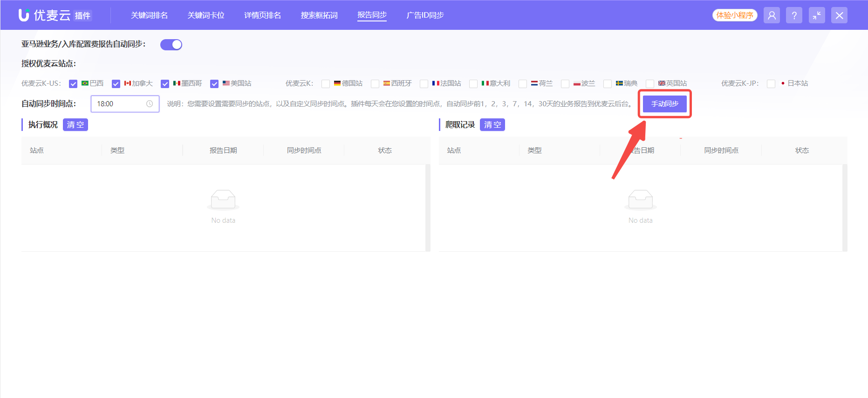The height and width of the screenshot is (398, 868).
Task: Check the 瑞典 site checkbox
Action: 608,84
